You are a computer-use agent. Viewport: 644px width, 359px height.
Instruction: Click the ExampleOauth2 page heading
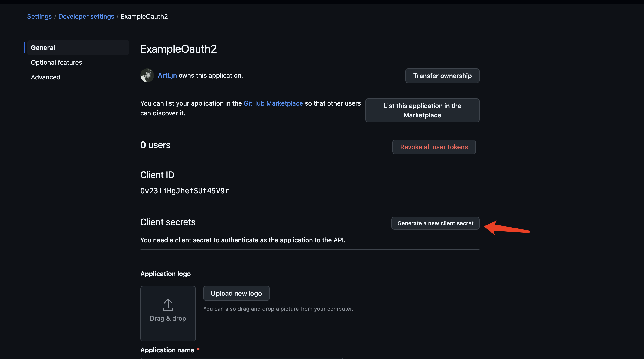coord(178,49)
